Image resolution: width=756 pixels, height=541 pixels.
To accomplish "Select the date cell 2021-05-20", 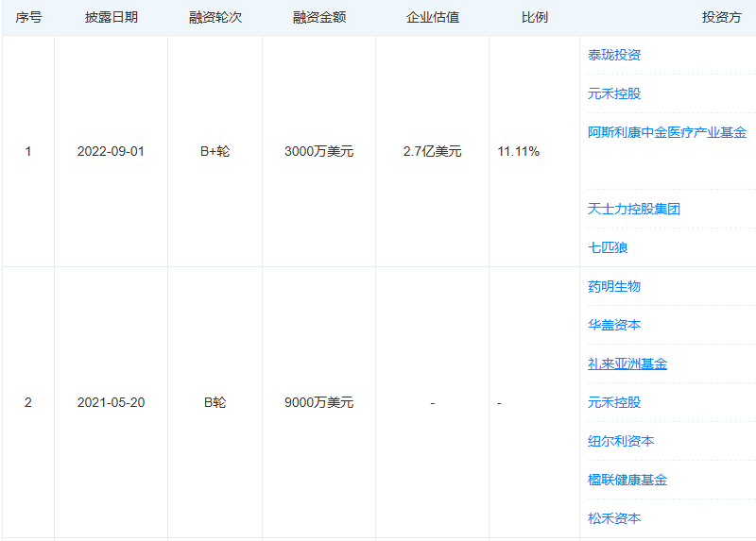I will (x=111, y=402).
